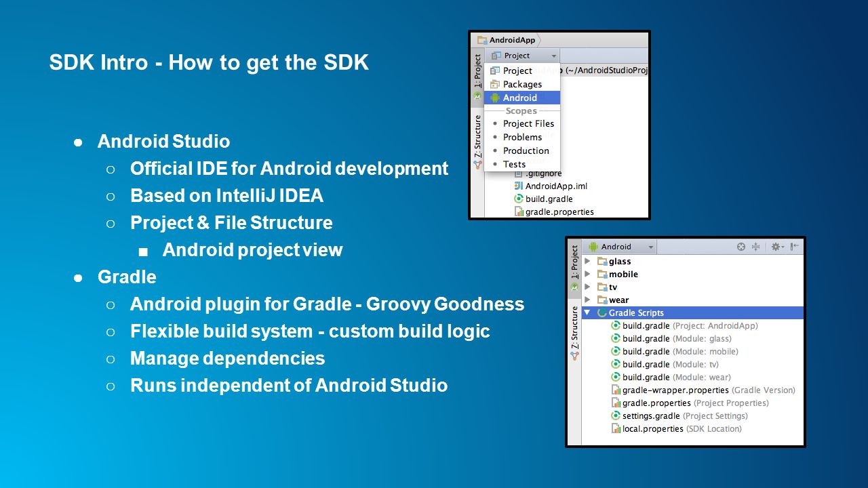Click the Android Studio bullet heading
868x488 pixels.
[x=163, y=141]
